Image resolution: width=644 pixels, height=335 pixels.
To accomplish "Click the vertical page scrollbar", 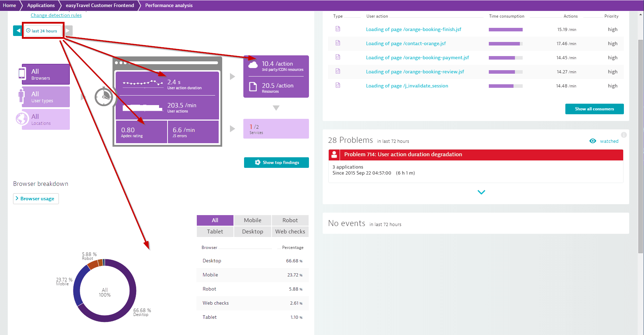I will coord(641,146).
